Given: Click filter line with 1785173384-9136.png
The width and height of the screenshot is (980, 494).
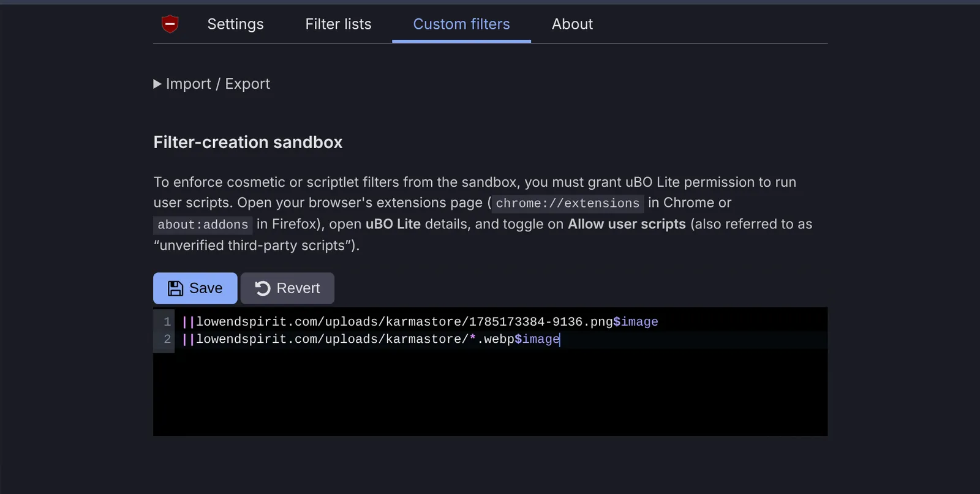Looking at the screenshot, I should coord(420,322).
